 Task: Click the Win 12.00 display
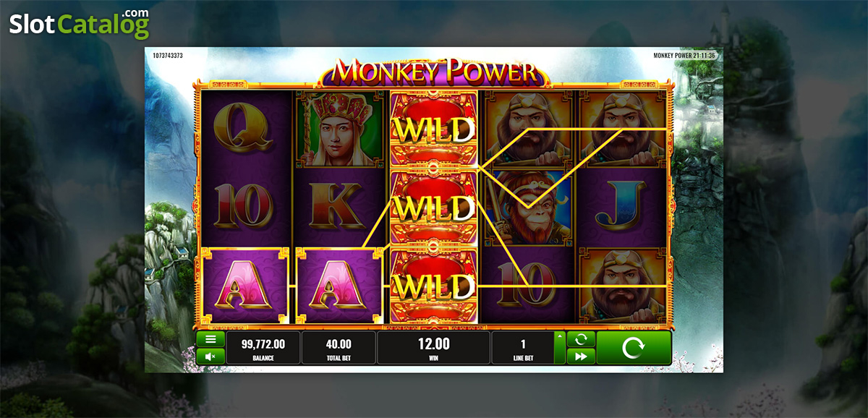point(434,348)
